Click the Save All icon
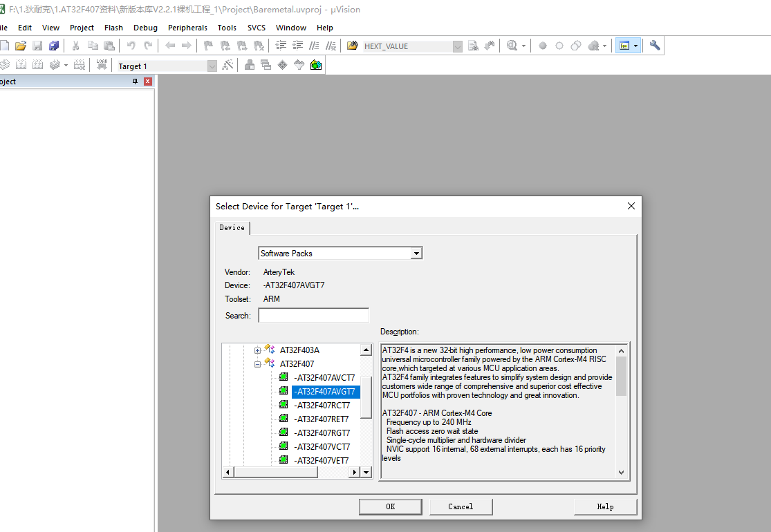Image resolution: width=771 pixels, height=532 pixels. (x=54, y=46)
